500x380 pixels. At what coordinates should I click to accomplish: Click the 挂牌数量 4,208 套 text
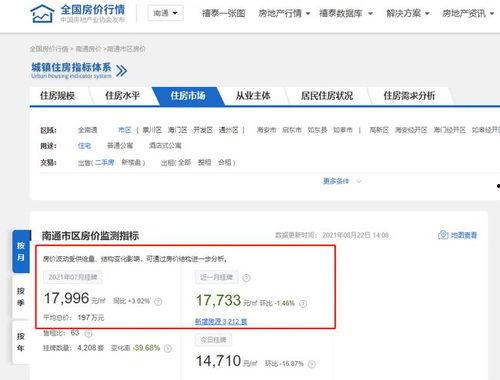[74, 348]
